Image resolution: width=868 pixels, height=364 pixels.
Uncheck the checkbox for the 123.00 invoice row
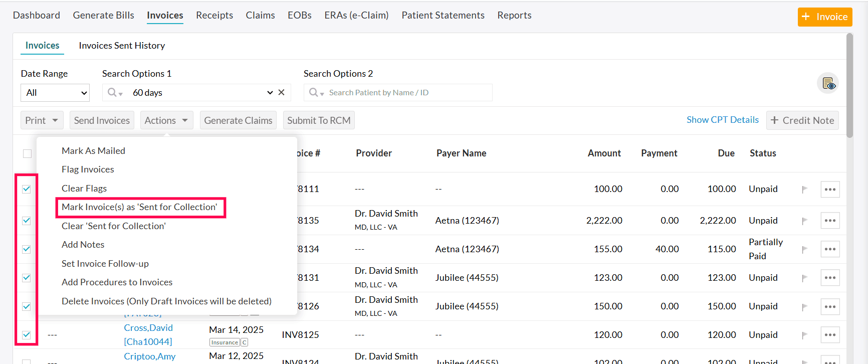(27, 278)
